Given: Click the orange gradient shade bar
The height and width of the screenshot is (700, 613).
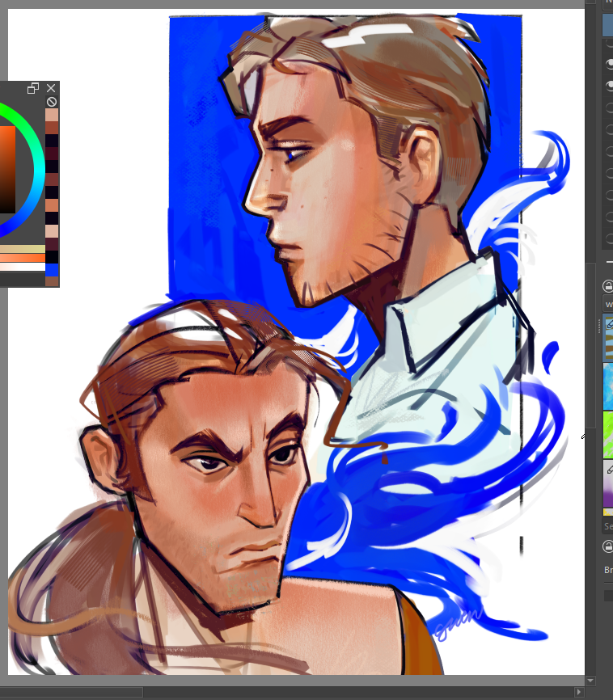Looking at the screenshot, I should click(x=23, y=258).
